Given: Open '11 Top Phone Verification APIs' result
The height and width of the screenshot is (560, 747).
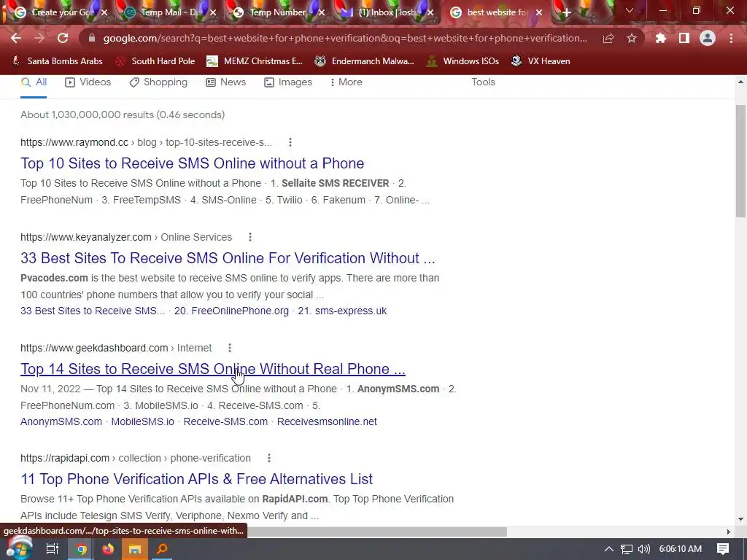Looking at the screenshot, I should tap(196, 479).
